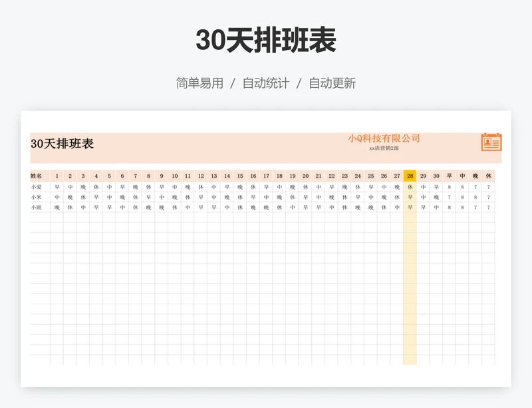This screenshot has width=532, height=408.
Task: Click the '自动更新' subtitle text
Action: click(332, 83)
